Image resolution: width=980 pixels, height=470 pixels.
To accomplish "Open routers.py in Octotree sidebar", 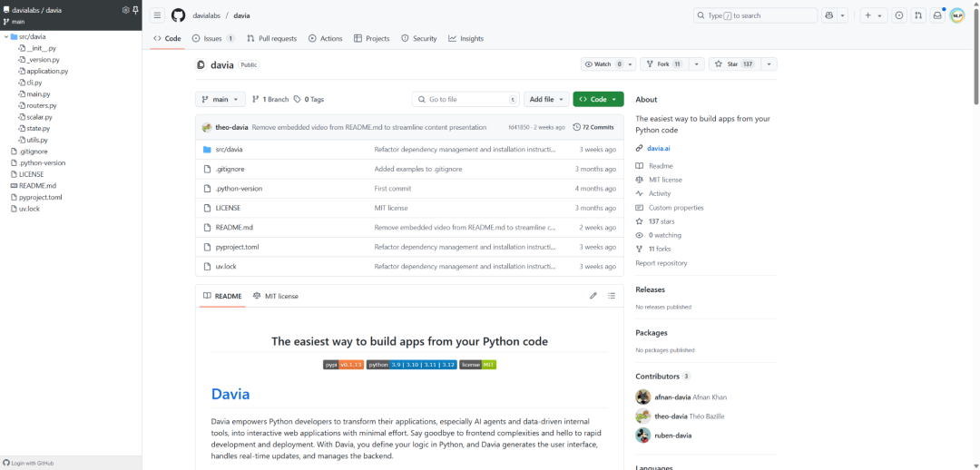I will [42, 105].
